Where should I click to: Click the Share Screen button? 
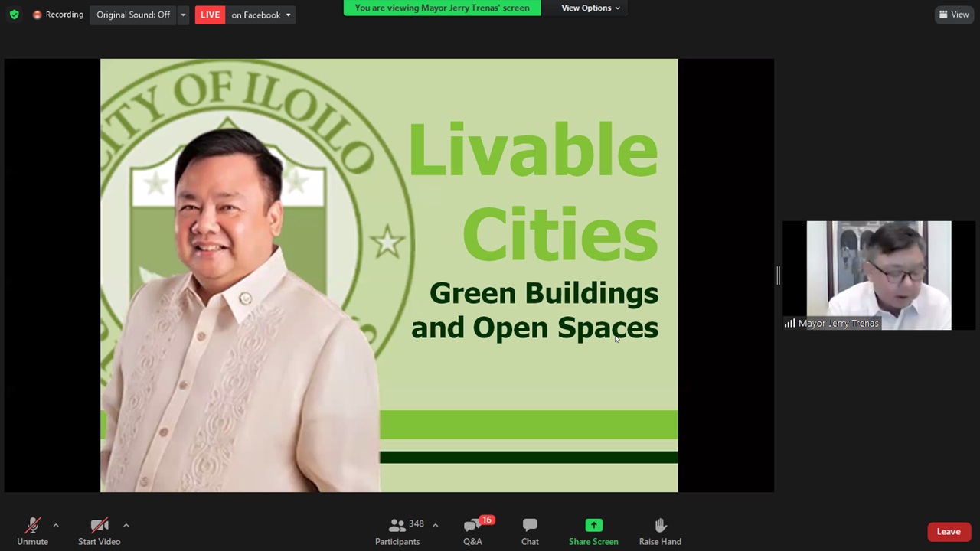[593, 531]
